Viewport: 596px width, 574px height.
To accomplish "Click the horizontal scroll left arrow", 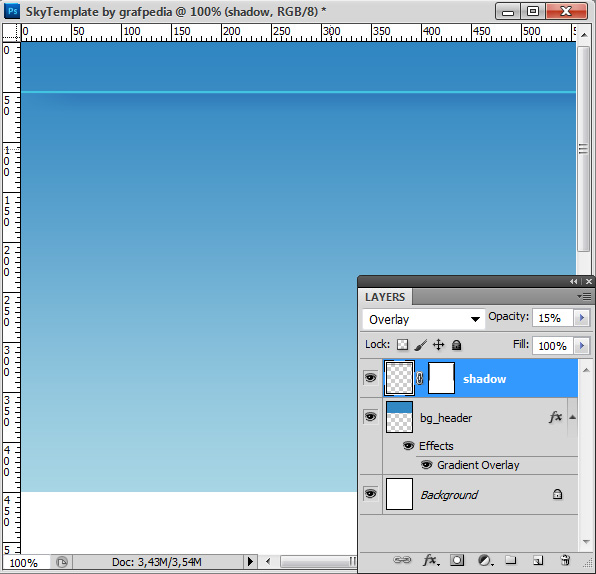I will click(x=268, y=561).
